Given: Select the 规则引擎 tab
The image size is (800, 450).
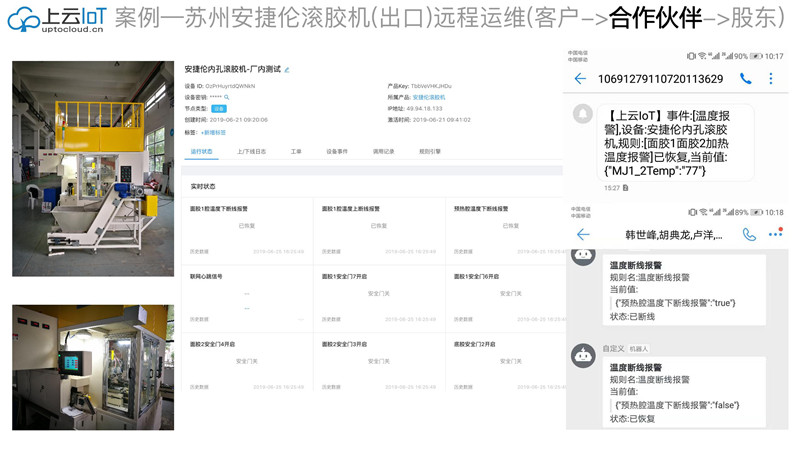Looking at the screenshot, I should click(x=428, y=152).
